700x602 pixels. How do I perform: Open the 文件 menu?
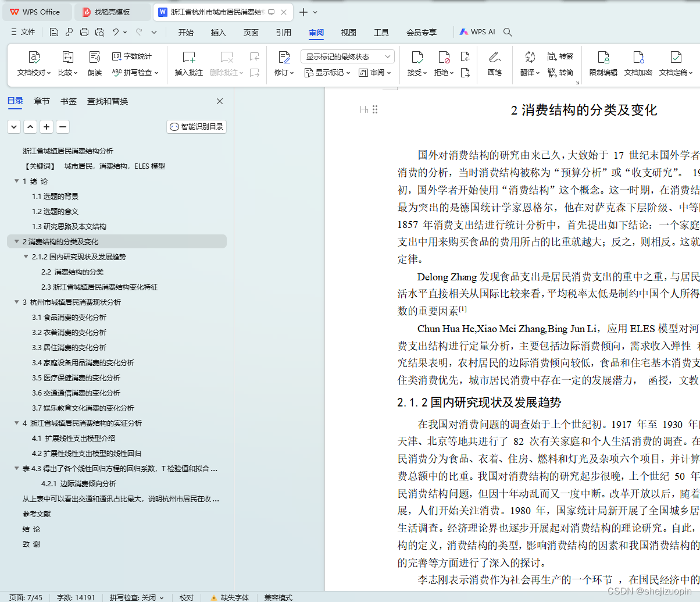[x=23, y=32]
